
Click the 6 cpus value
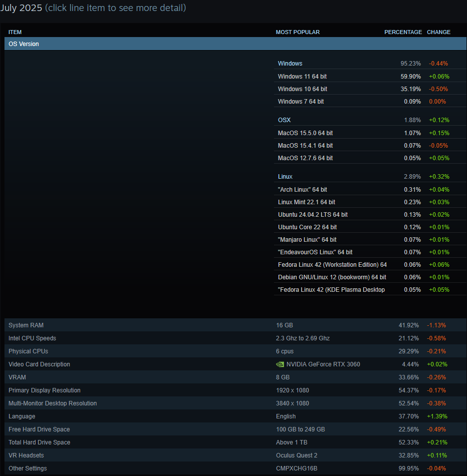[284, 351]
